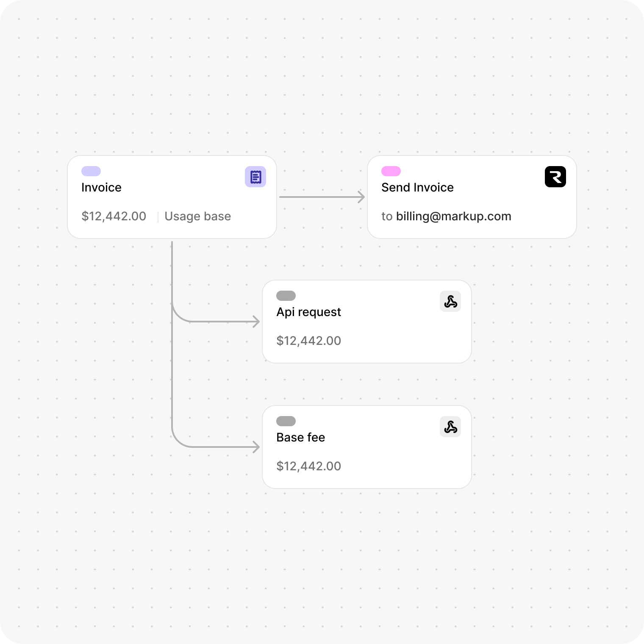644x644 pixels.
Task: Select the Base fee node title
Action: click(300, 438)
